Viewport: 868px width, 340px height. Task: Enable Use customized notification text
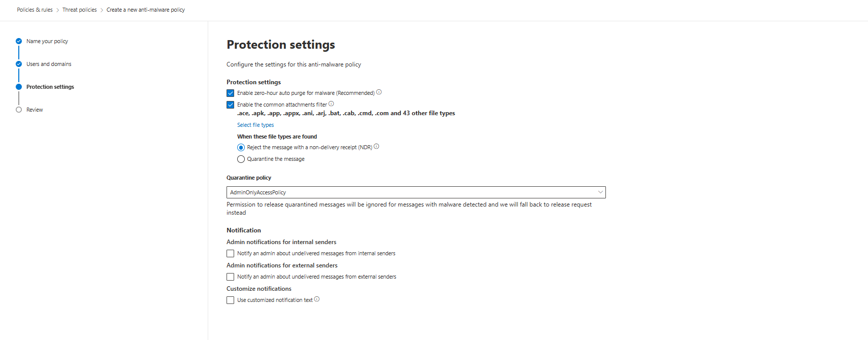coord(231,300)
